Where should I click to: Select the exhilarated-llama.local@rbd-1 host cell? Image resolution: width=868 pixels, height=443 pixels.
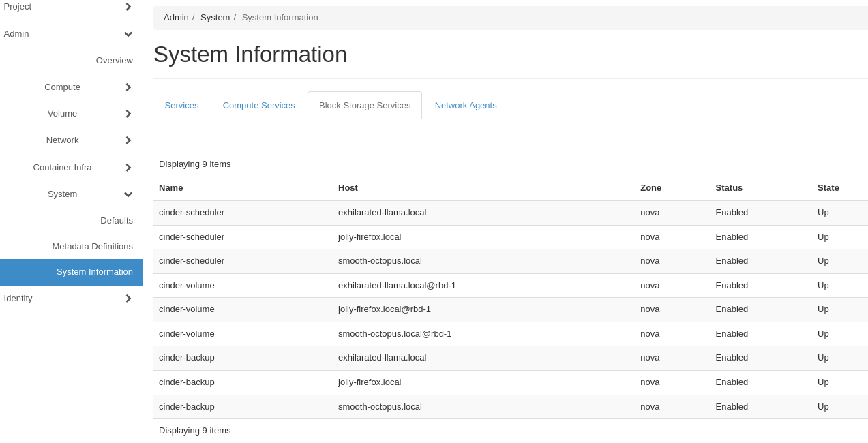tap(397, 286)
